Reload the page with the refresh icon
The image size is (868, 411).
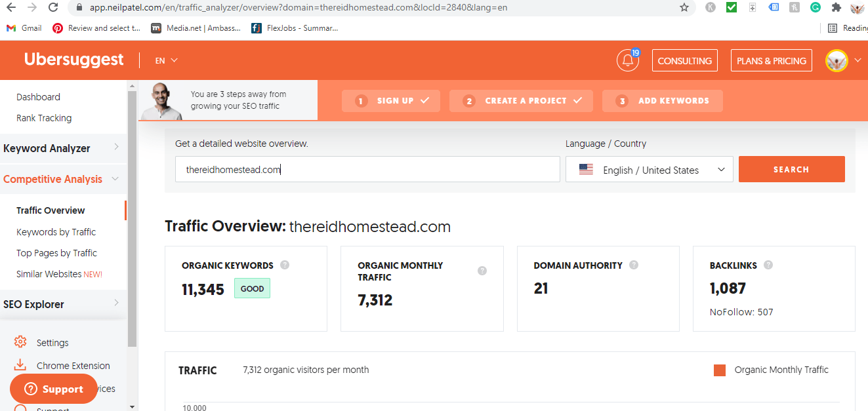(53, 8)
